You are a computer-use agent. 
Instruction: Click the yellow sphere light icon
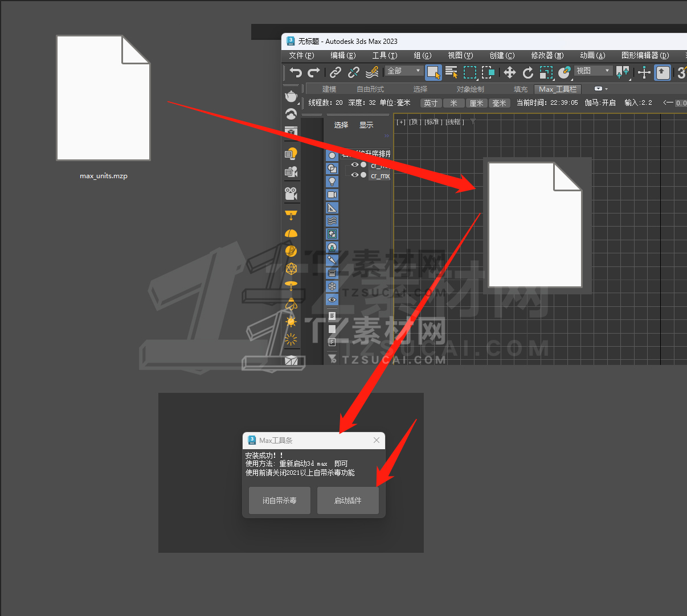click(x=291, y=250)
